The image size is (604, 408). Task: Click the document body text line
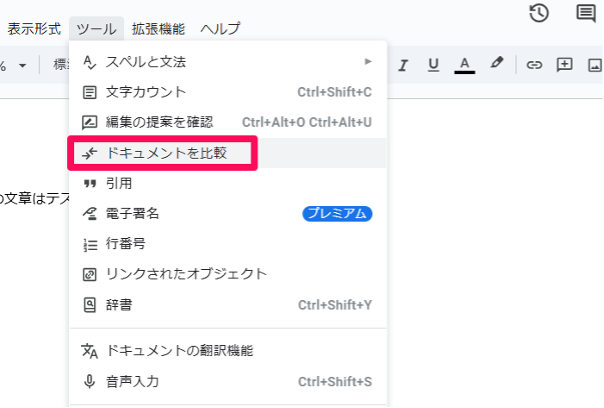tap(35, 198)
